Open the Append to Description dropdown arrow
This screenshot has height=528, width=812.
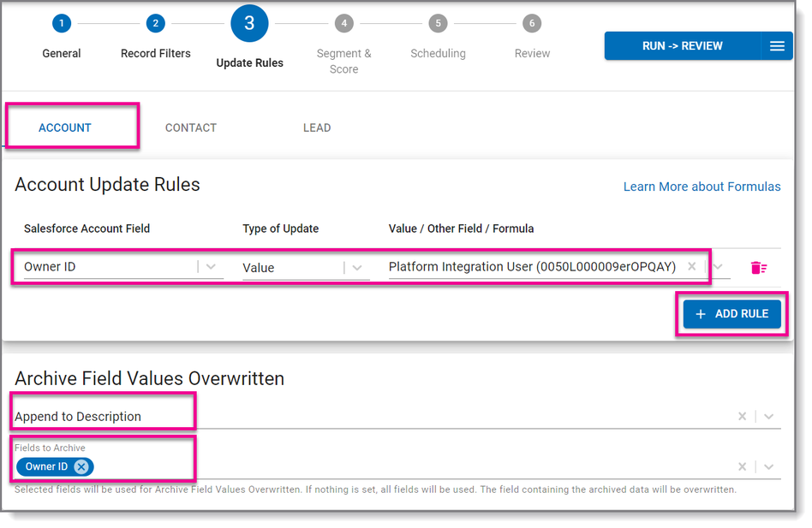click(x=768, y=417)
